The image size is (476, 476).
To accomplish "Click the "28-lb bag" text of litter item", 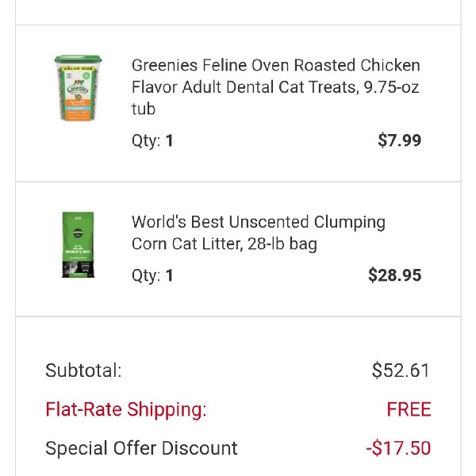I will (282, 244).
